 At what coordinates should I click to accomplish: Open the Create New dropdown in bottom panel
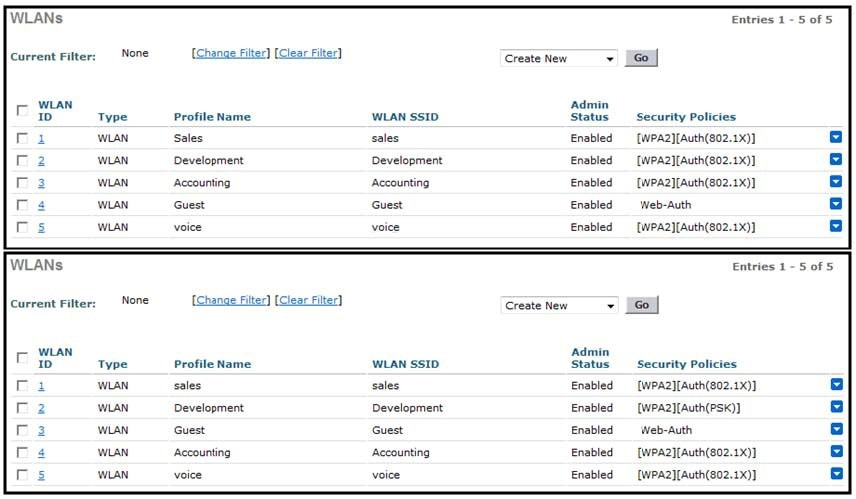(559, 305)
